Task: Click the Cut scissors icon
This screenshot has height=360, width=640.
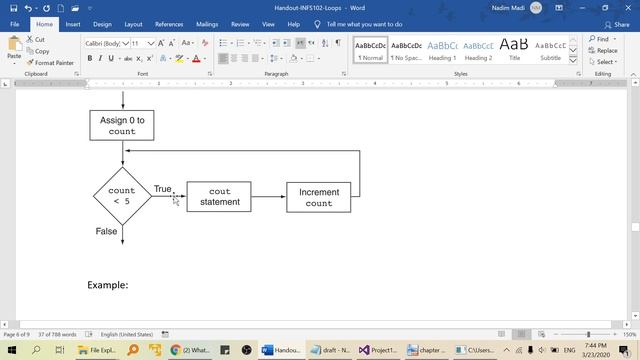Action: [x=30, y=39]
